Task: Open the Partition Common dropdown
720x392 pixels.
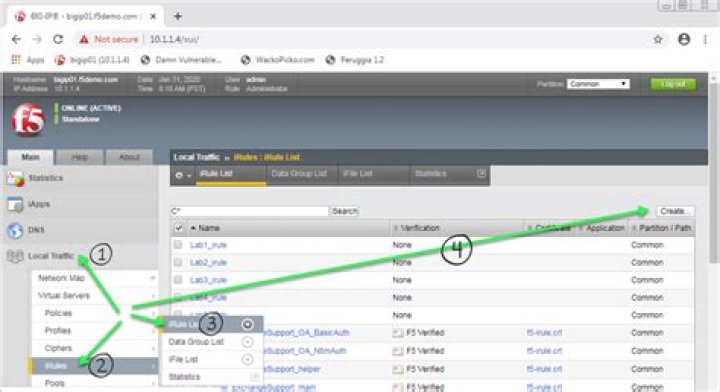Action: pos(598,84)
